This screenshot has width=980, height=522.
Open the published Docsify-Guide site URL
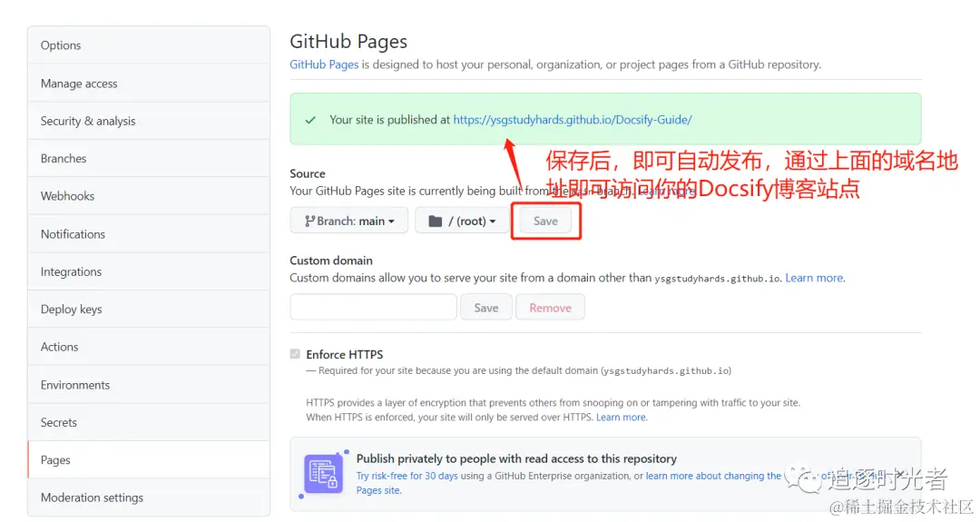(x=572, y=120)
